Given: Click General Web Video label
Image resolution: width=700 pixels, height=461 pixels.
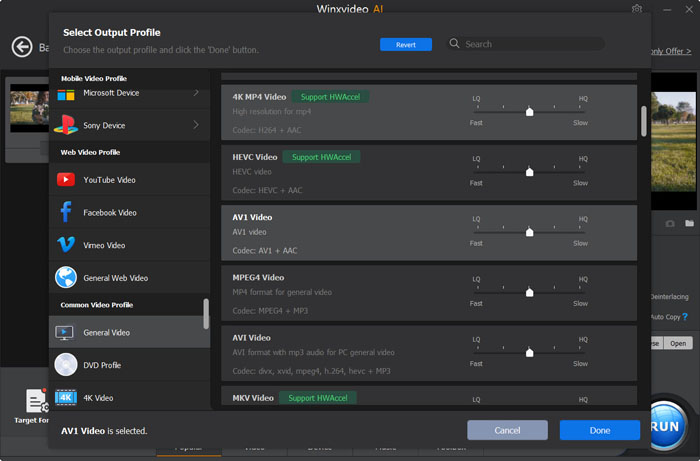Looking at the screenshot, I should click(x=116, y=278).
